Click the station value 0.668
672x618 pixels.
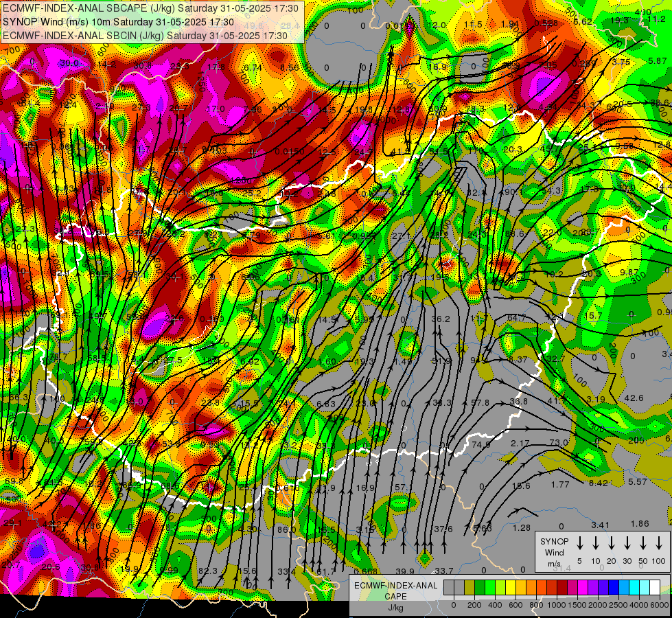pyautogui.click(x=366, y=571)
